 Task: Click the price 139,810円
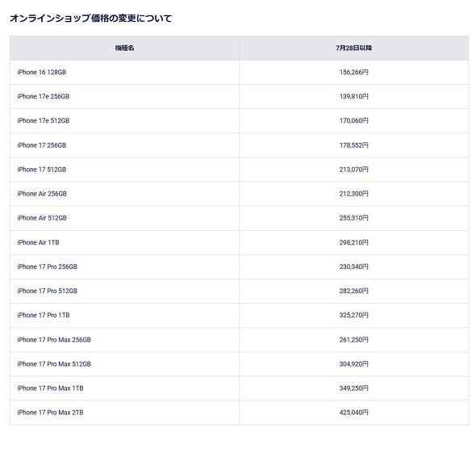pyautogui.click(x=353, y=97)
